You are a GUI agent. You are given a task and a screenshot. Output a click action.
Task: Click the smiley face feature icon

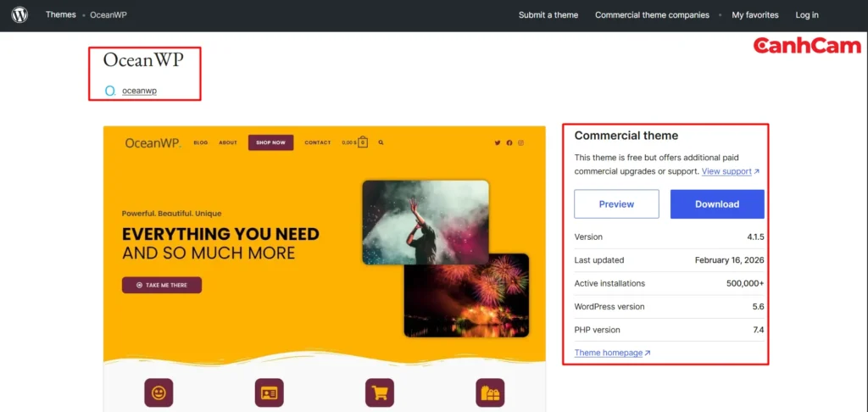click(x=159, y=393)
